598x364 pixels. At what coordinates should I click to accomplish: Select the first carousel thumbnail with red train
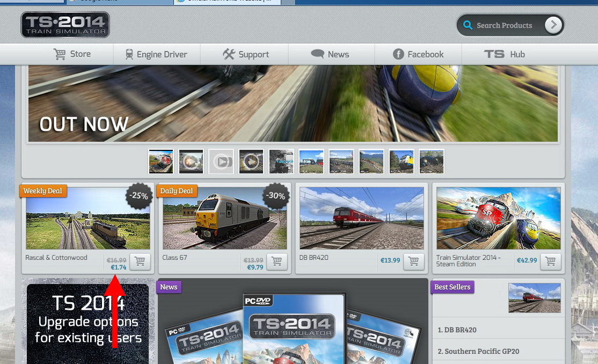coord(161,162)
